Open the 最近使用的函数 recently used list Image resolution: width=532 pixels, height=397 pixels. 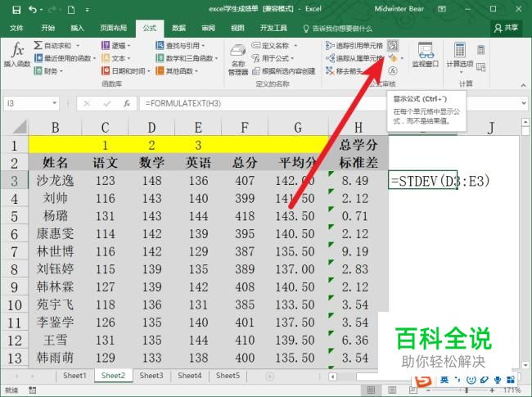tap(65, 58)
